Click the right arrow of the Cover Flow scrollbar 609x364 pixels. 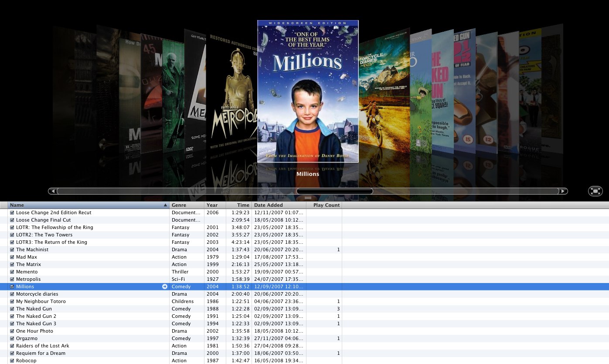click(x=563, y=191)
